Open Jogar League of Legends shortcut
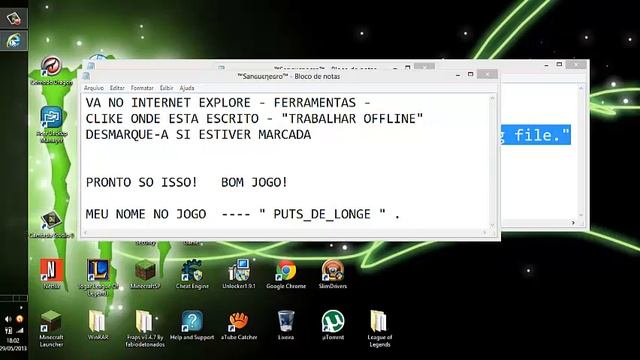Viewport: 640px width, 360px height. click(98, 277)
